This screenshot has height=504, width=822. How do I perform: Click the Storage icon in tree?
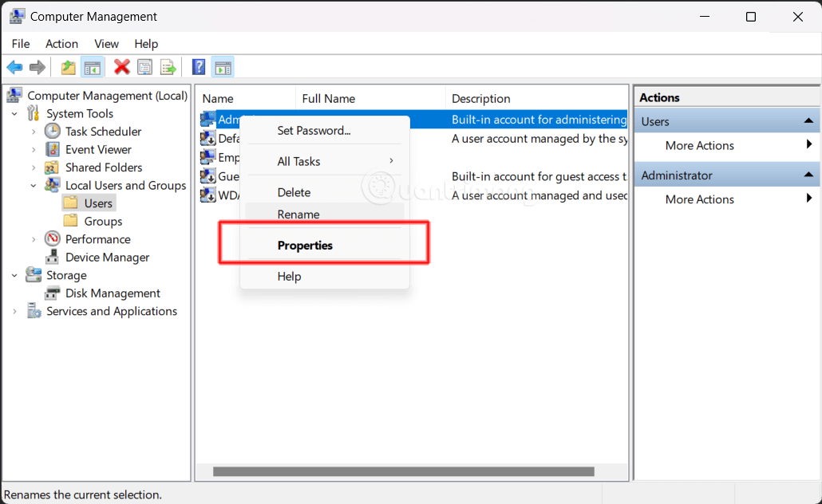coord(34,274)
